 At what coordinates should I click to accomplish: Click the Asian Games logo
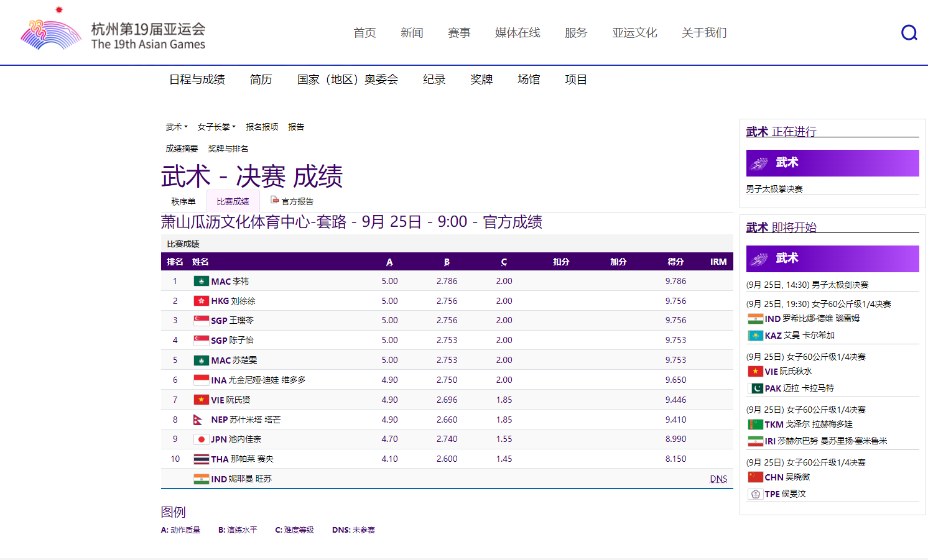51,34
